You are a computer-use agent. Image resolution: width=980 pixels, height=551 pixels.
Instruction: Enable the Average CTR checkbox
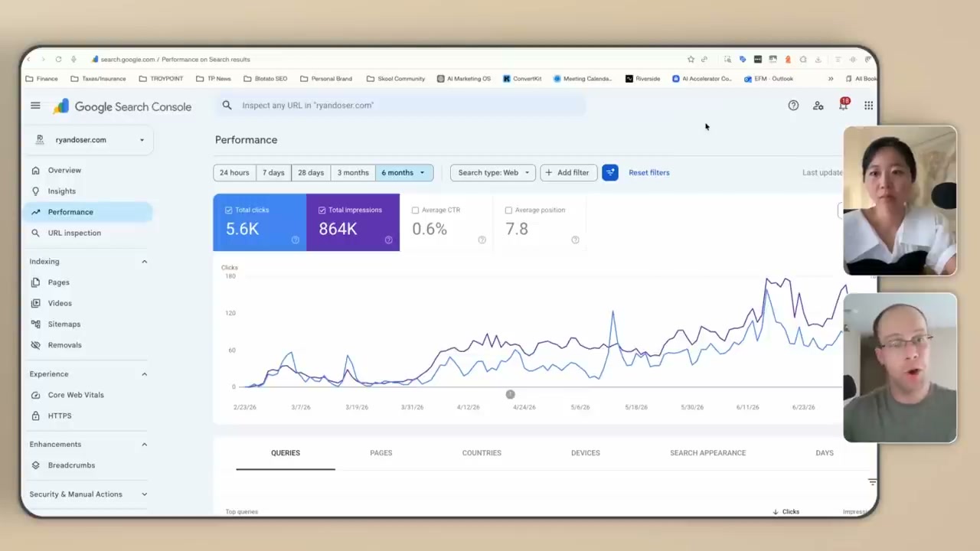point(415,210)
